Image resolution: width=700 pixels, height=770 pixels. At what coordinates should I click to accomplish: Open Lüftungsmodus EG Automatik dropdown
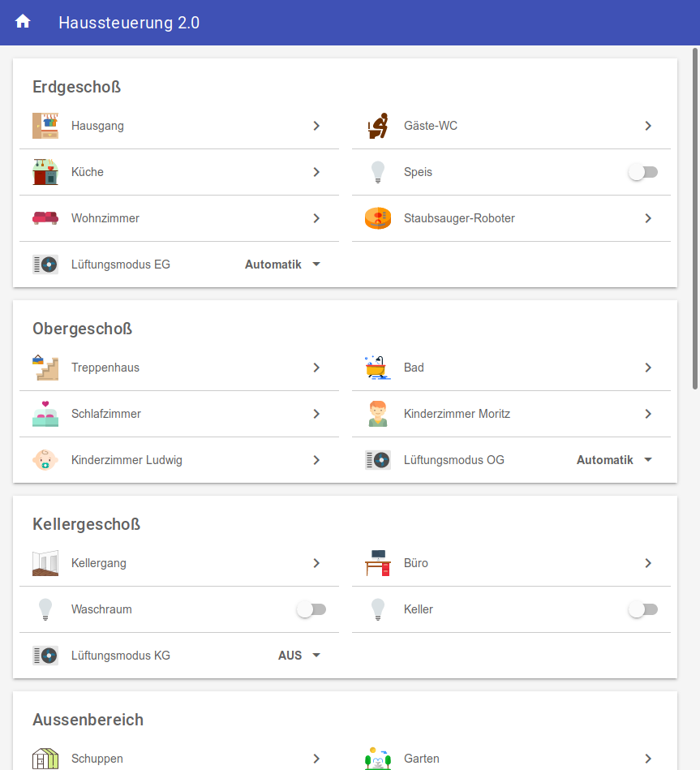[x=283, y=265]
